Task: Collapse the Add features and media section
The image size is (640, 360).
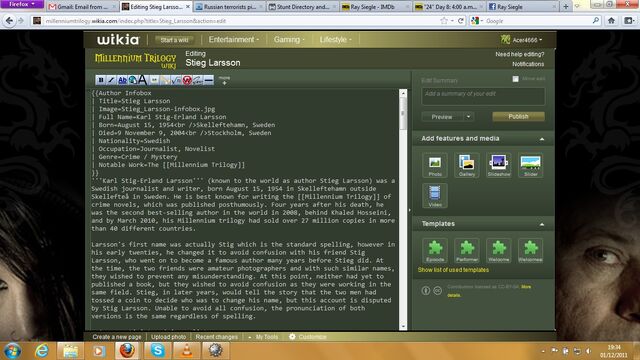Action: pos(542,139)
